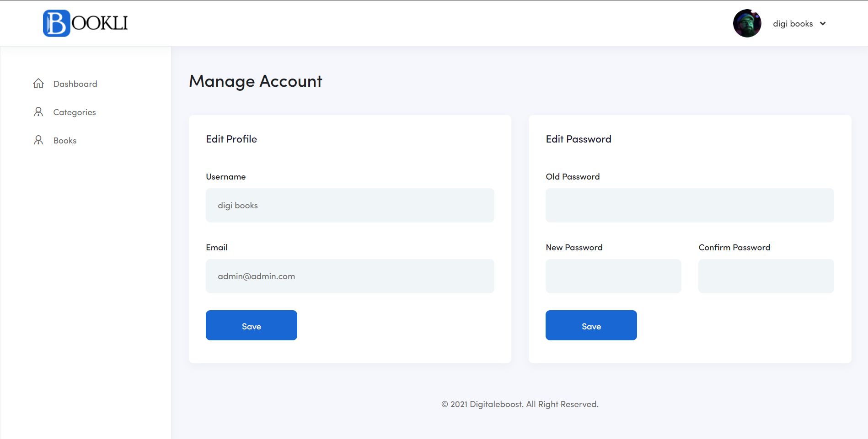Click the Dashboard home icon
This screenshot has width=868, height=439.
(38, 84)
